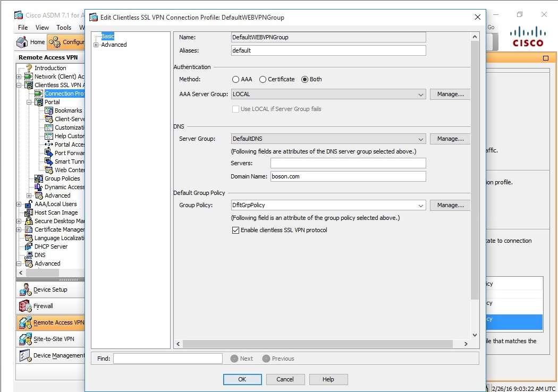Click the Aliases input field
Viewport: 558px width, 392px height.
click(x=328, y=50)
